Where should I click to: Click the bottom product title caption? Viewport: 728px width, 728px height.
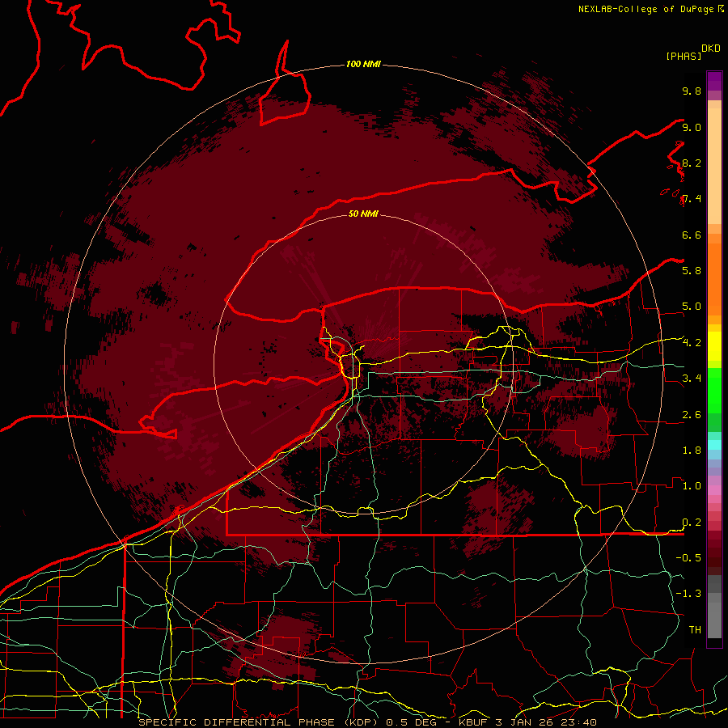[x=367, y=722]
